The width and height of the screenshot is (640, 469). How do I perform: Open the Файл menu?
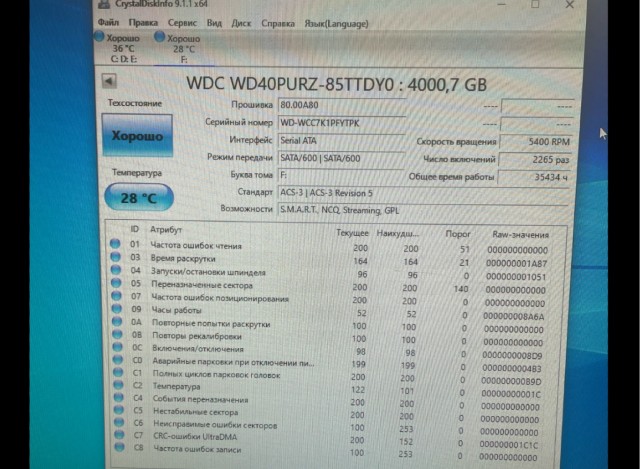tap(108, 22)
